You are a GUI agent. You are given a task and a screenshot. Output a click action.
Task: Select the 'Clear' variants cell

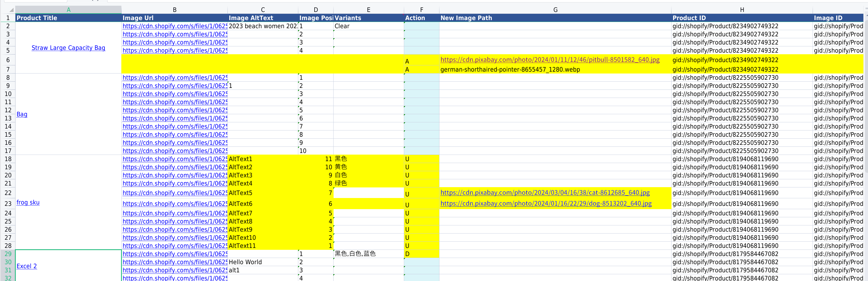(369, 26)
